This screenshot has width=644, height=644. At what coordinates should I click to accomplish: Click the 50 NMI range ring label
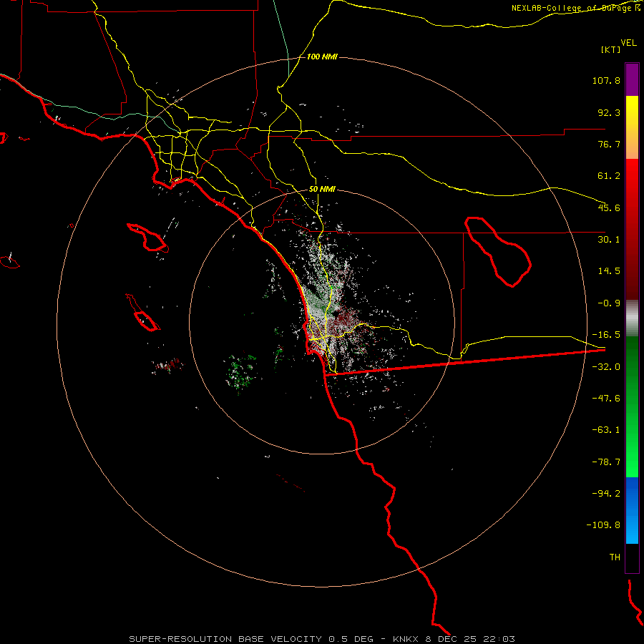tap(323, 190)
